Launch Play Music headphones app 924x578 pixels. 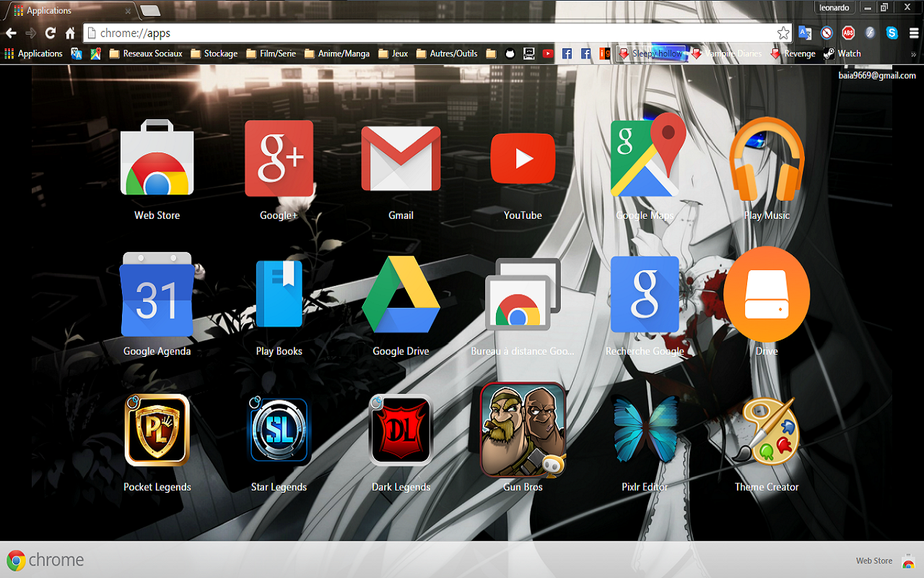(x=767, y=159)
